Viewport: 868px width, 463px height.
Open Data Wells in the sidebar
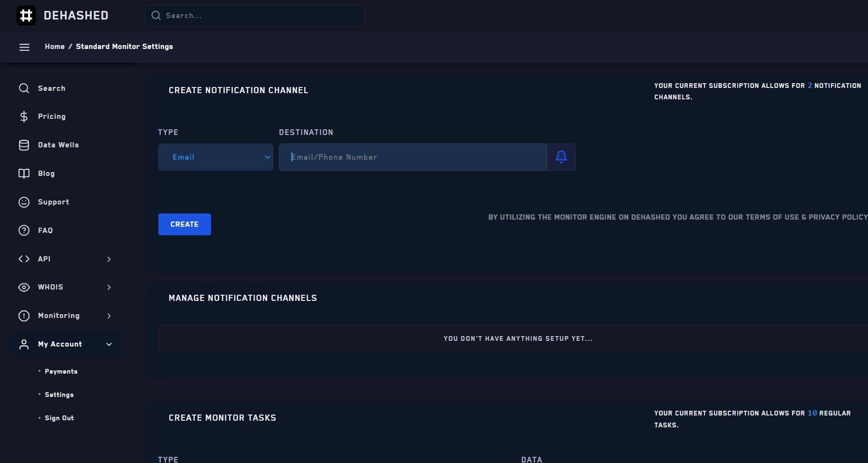(58, 145)
